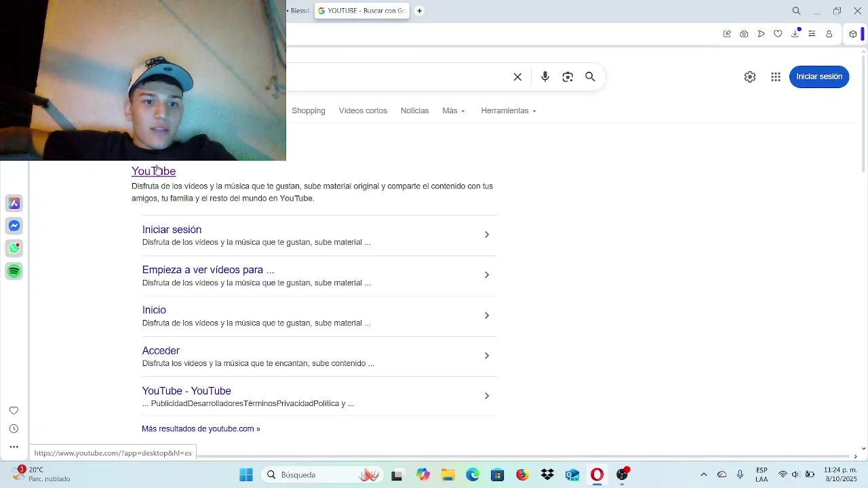Click the cube extensions icon

pyautogui.click(x=853, y=34)
